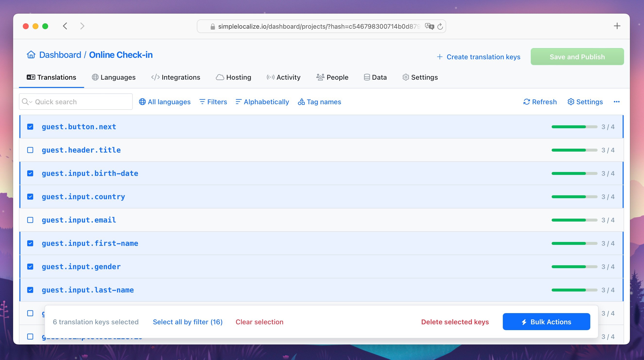
Task: Open the Filters dropdown
Action: tap(213, 102)
